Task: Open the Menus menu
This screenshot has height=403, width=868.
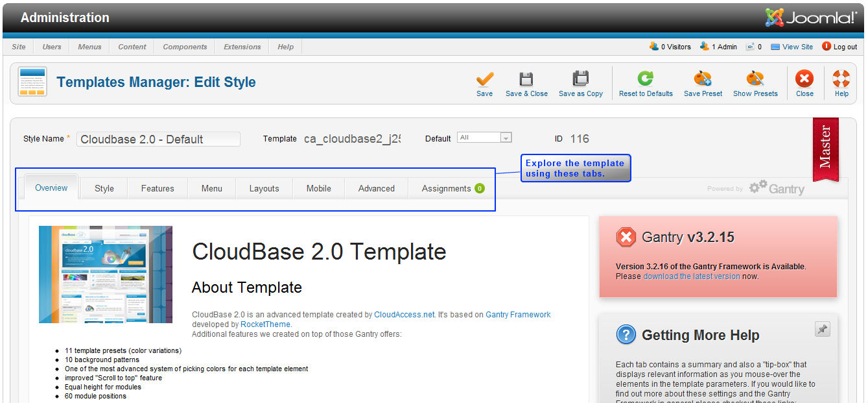Action: pyautogui.click(x=89, y=47)
